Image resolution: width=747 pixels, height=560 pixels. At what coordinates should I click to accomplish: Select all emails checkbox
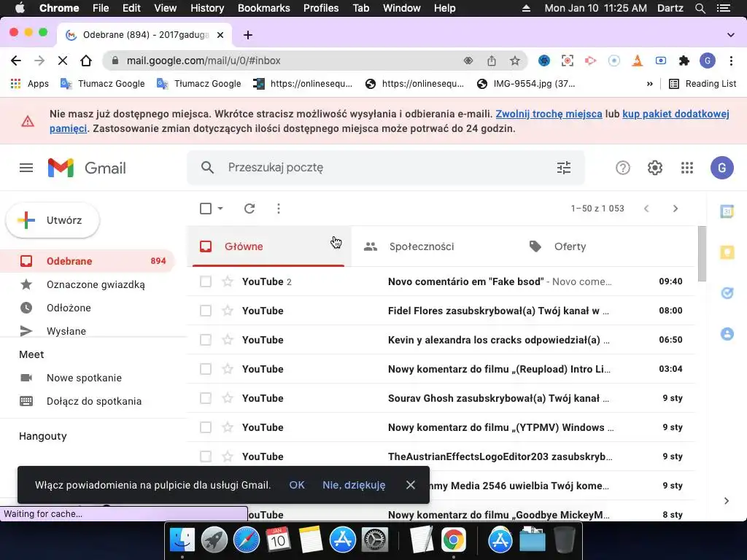206,209
